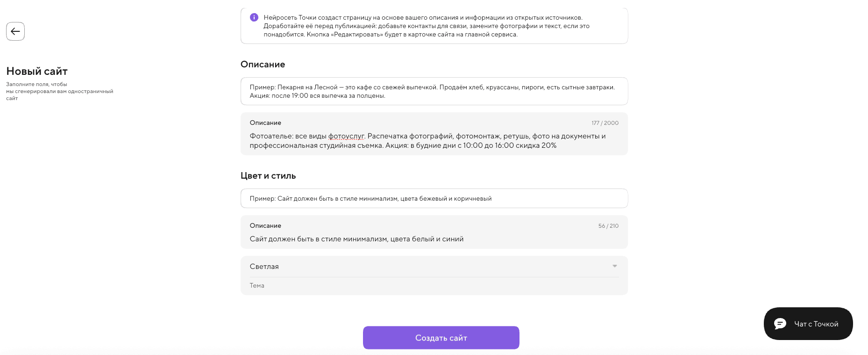Click the Цвет и стиль section heading
868x355 pixels.
coord(268,176)
